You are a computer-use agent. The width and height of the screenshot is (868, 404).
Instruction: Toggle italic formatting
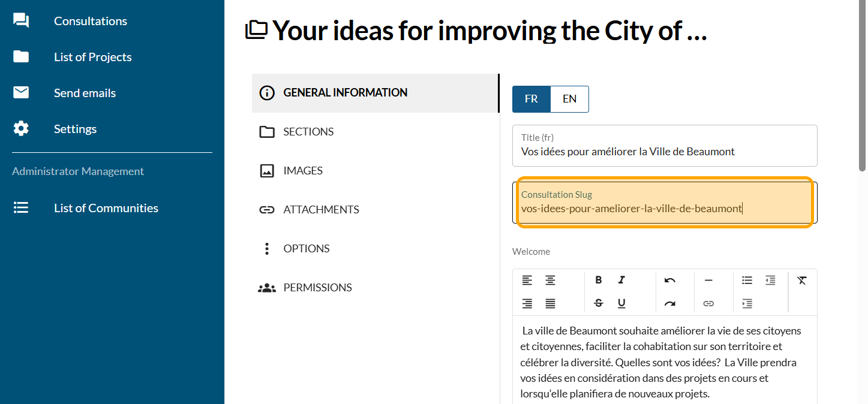(621, 281)
